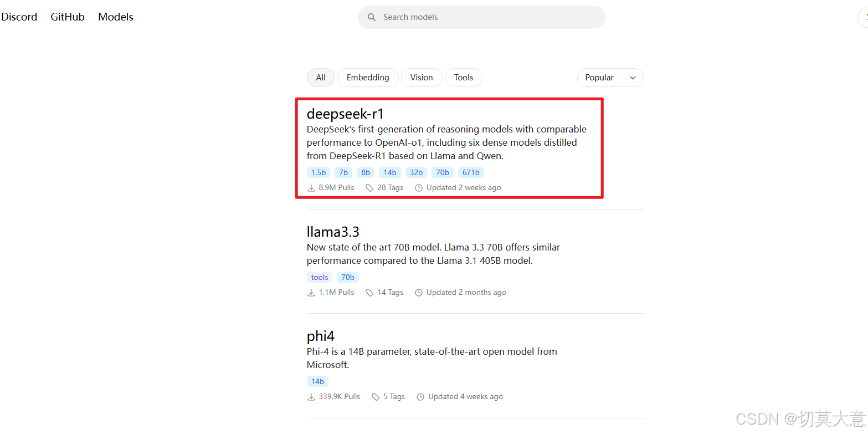Click the 8.9M Pulls text
Image resolution: width=868 pixels, height=434 pixels.
pyautogui.click(x=336, y=188)
